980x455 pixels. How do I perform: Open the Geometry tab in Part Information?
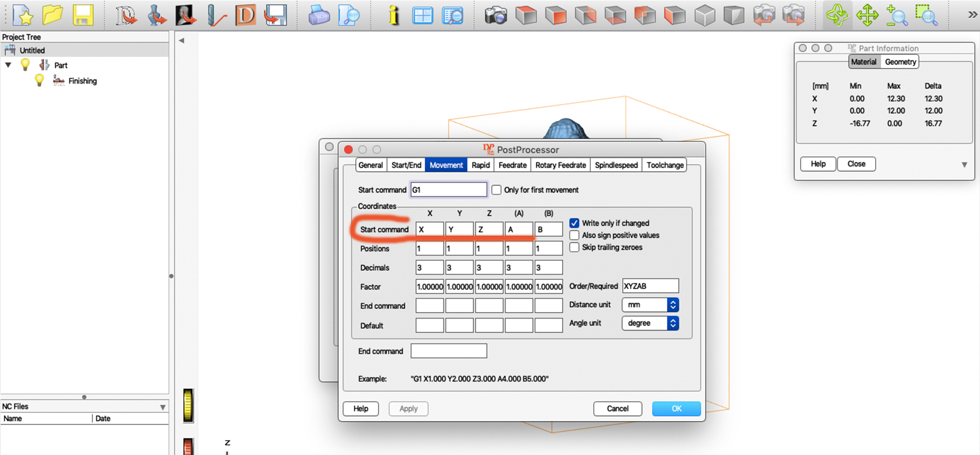tap(900, 62)
